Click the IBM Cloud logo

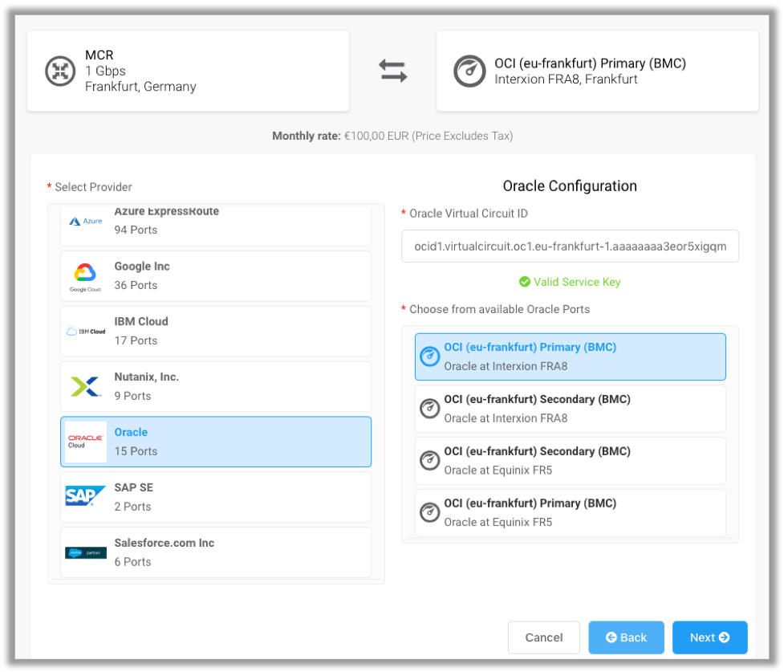85,331
